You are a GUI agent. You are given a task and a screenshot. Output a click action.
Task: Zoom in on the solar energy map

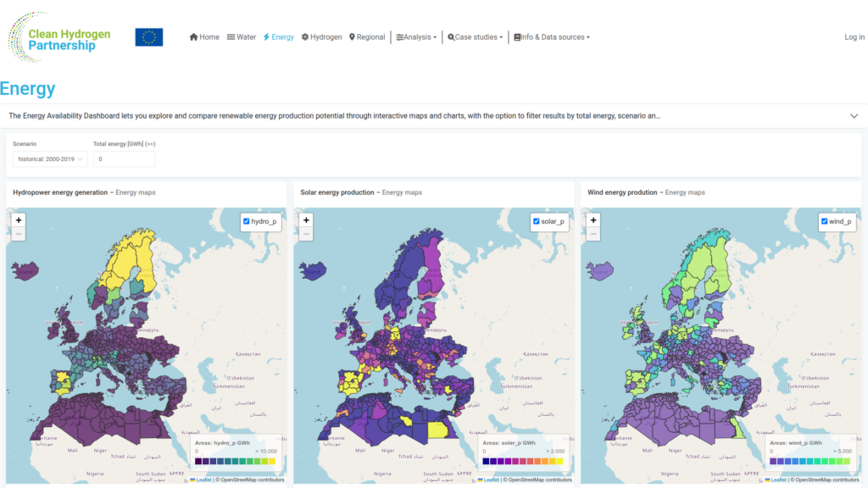306,220
